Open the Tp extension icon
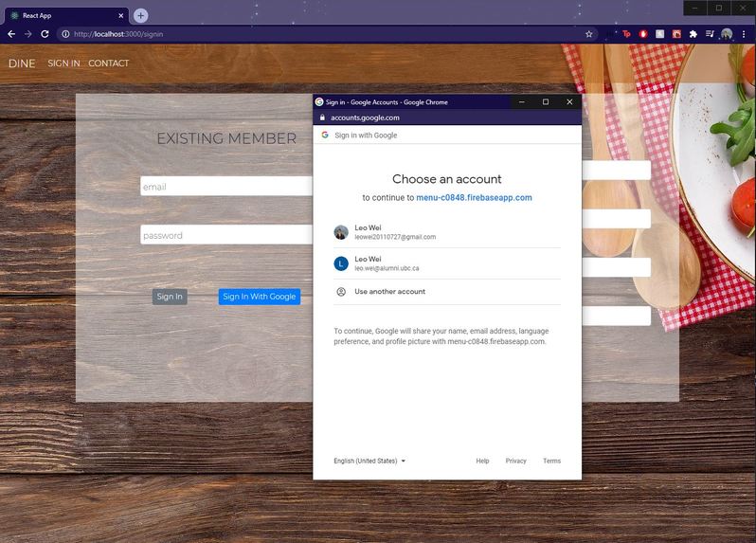Image resolution: width=756 pixels, height=543 pixels. pos(626,34)
